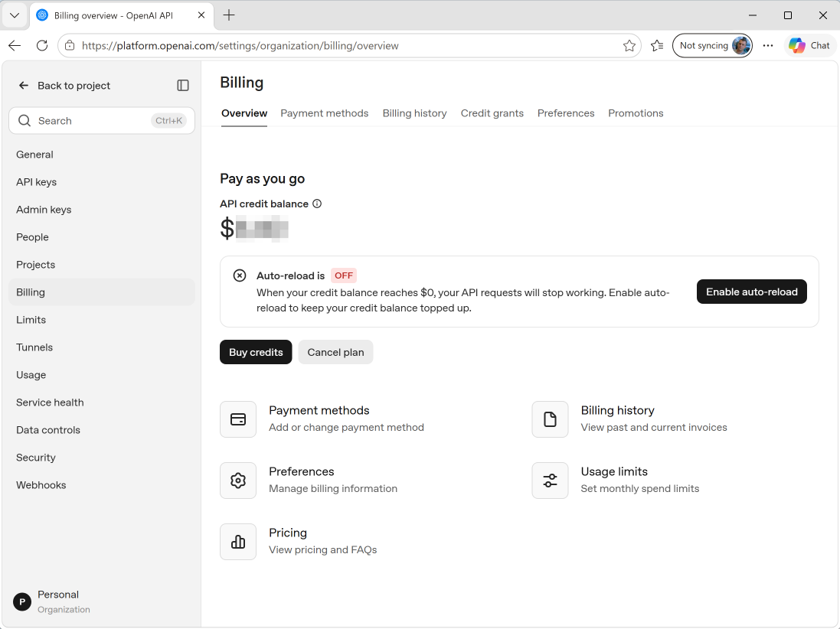
Task: Select the Overview tab
Action: [244, 113]
